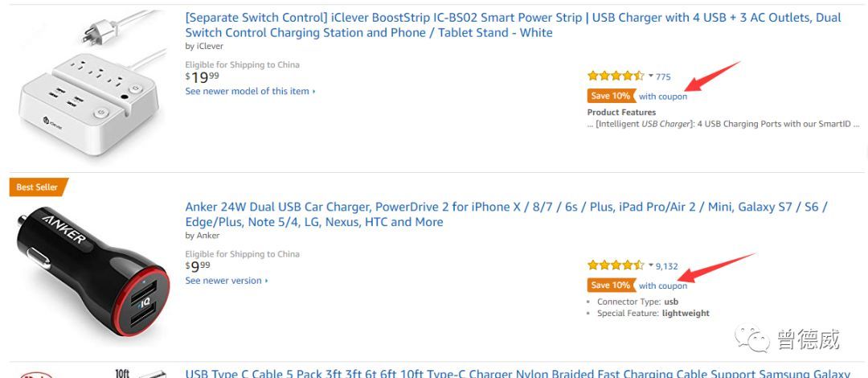This screenshot has width=868, height=378.
Task: Expand rating dropdown arrow next to 9,132
Action: (x=650, y=265)
